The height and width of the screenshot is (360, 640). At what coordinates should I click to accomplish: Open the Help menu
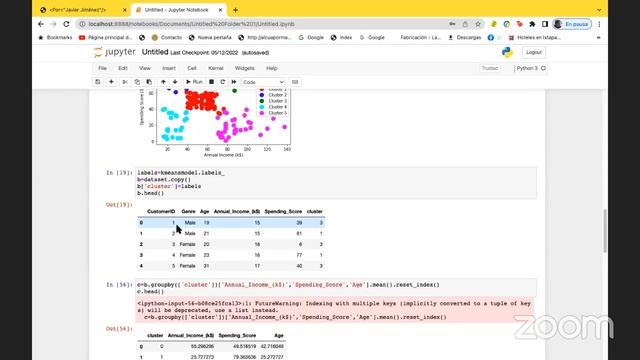tap(271, 68)
